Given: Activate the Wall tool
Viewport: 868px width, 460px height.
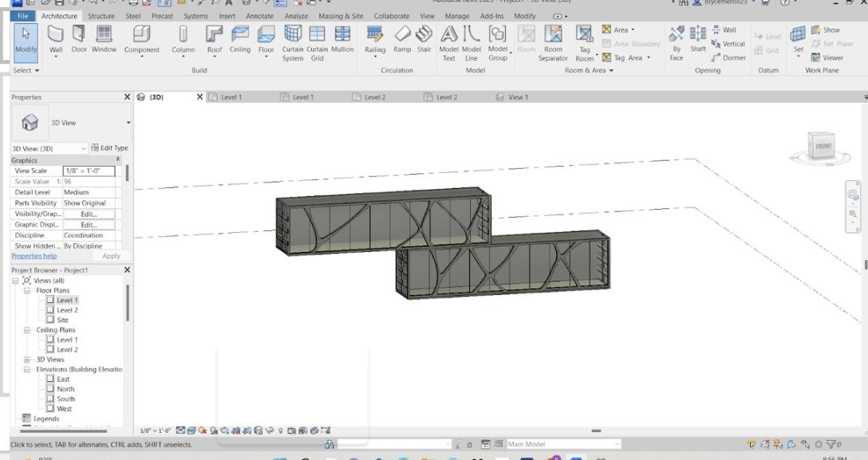Looking at the screenshot, I should pos(56,41).
